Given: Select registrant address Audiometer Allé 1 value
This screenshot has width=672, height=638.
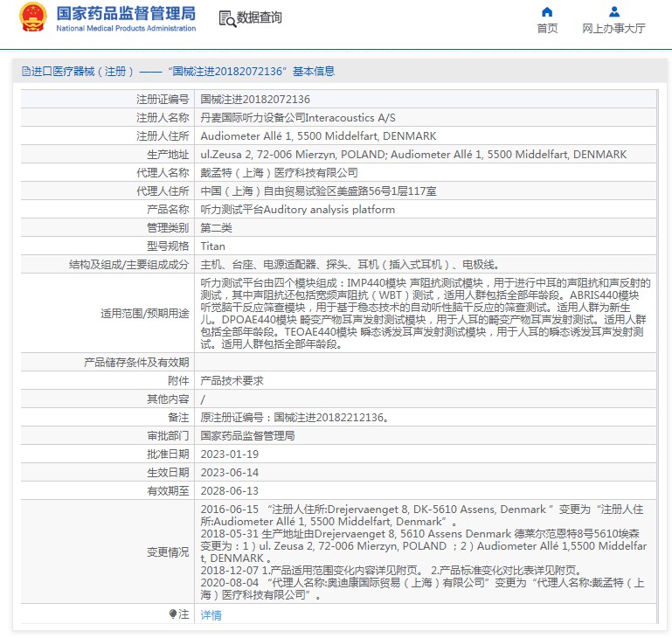Looking at the screenshot, I should click(318, 136).
